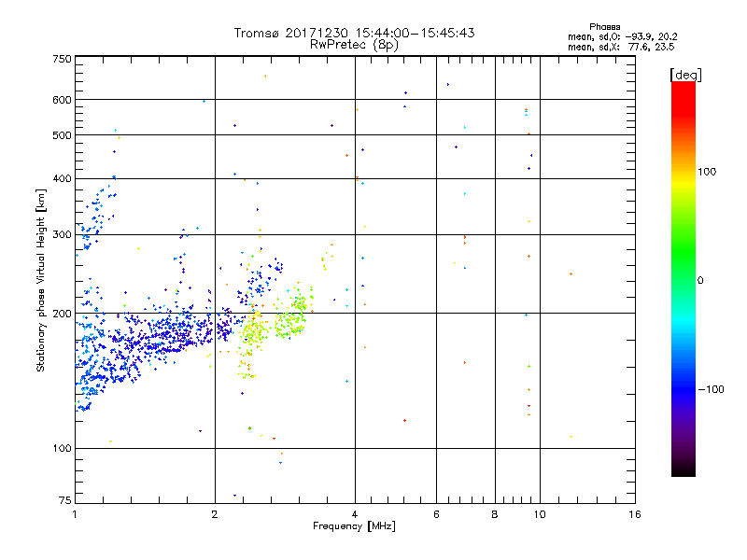Viewport: 747px width, 560px height.
Task: Click the y-axis tick label '75'
Action: (65, 500)
